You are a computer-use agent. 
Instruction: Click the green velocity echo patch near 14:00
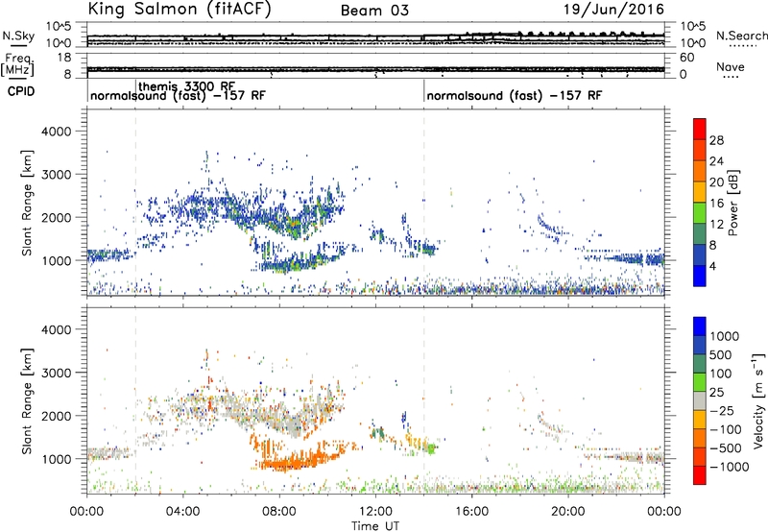pos(431,447)
